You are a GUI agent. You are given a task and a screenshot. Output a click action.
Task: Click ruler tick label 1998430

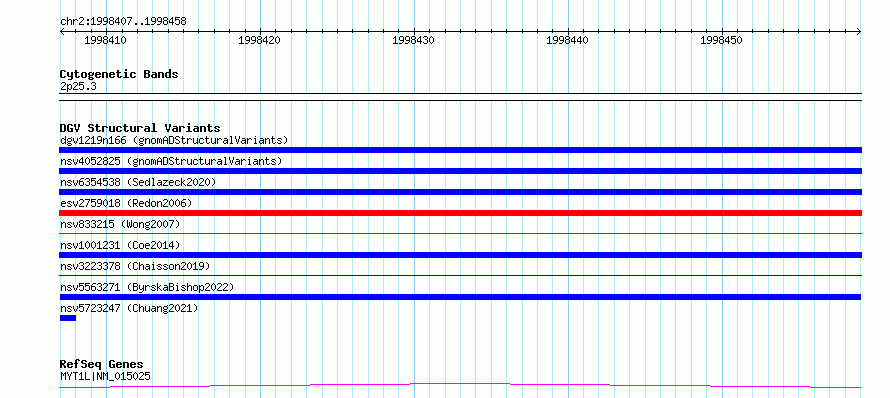413,40
